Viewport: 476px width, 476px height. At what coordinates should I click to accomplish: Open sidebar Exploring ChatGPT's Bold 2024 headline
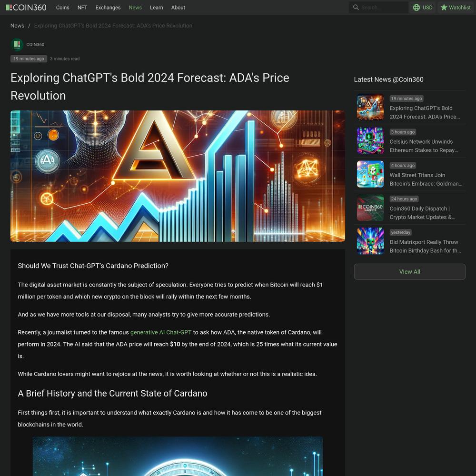[x=425, y=113]
